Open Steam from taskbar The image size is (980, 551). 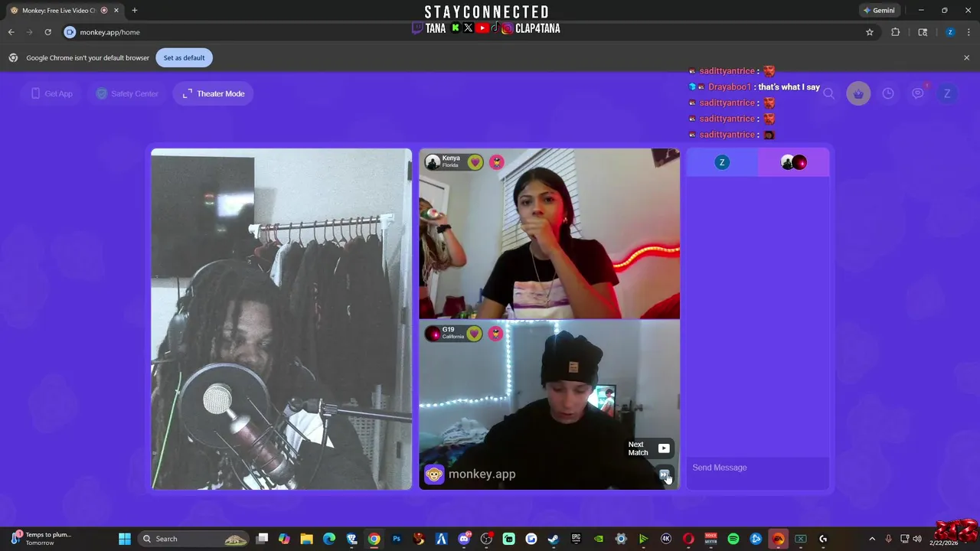(x=554, y=539)
